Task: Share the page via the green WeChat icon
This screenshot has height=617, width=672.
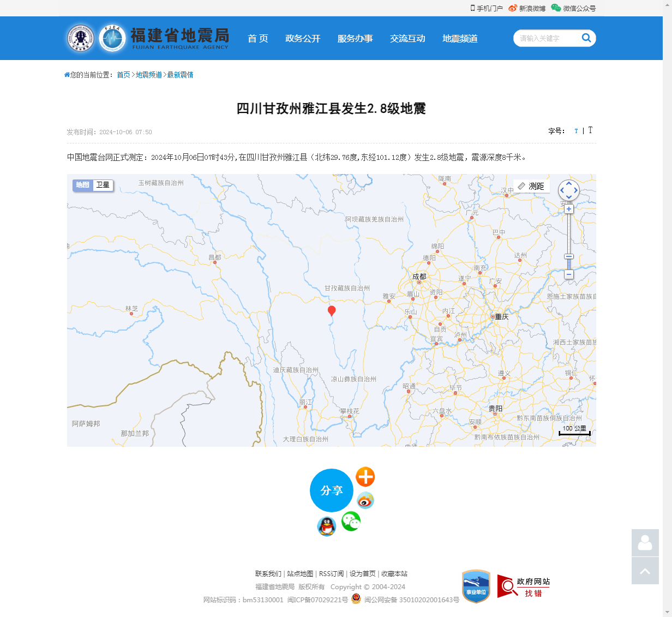Action: (x=351, y=522)
